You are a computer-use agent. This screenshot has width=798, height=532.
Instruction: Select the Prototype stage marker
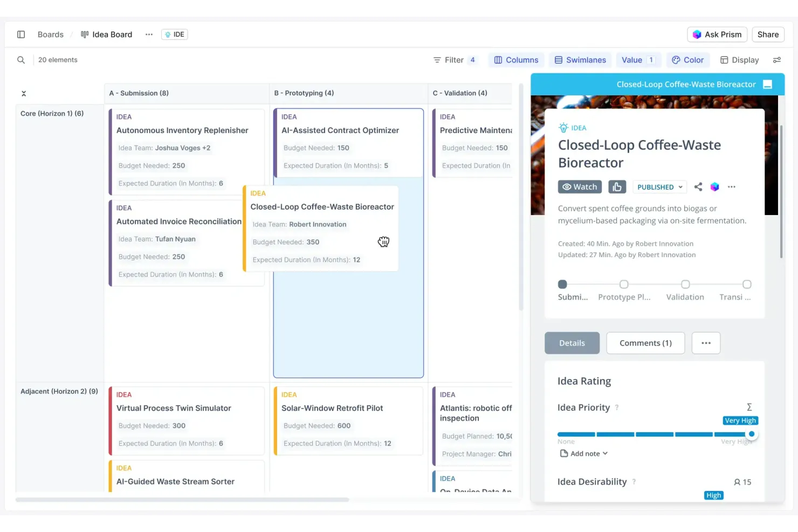tap(624, 284)
